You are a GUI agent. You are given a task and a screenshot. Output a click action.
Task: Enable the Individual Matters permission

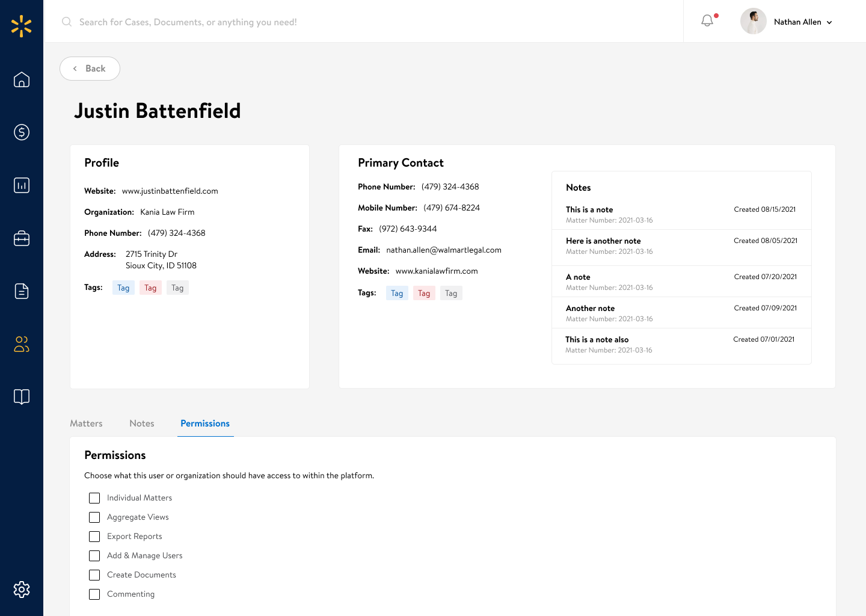pos(94,498)
